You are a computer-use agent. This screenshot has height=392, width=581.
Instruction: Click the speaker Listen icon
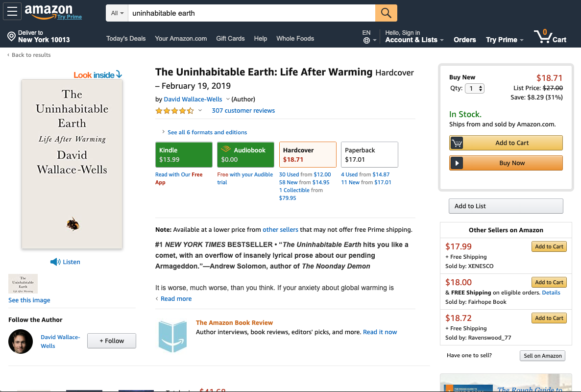click(x=55, y=262)
